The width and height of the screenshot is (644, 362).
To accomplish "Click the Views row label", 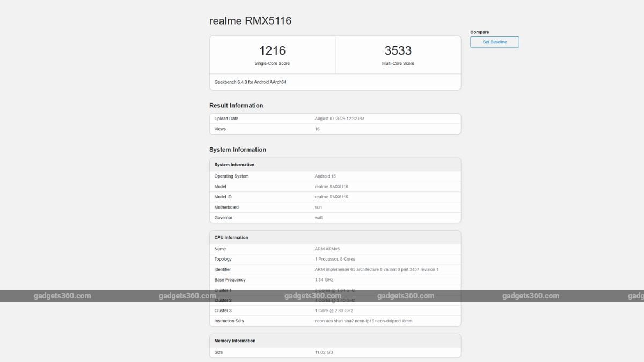I will click(220, 129).
